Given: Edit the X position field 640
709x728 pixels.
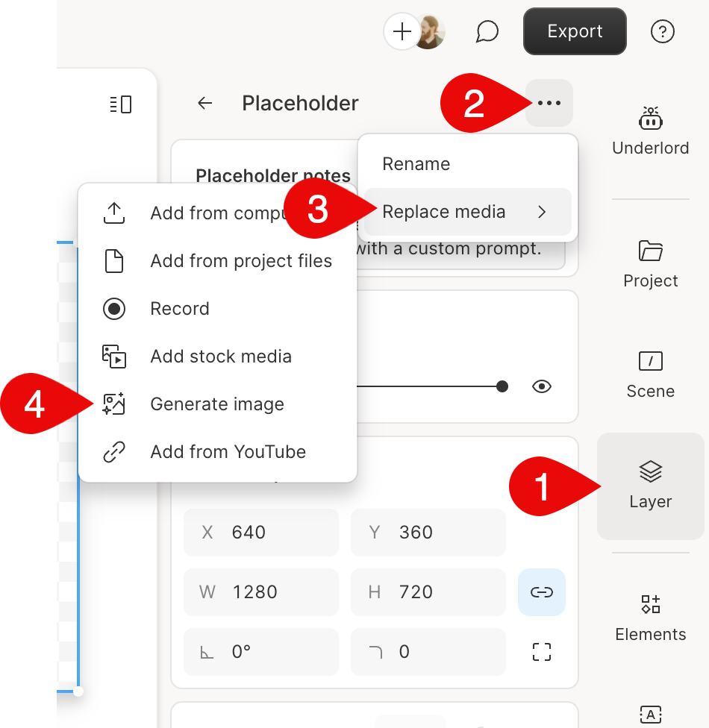Looking at the screenshot, I should click(261, 532).
